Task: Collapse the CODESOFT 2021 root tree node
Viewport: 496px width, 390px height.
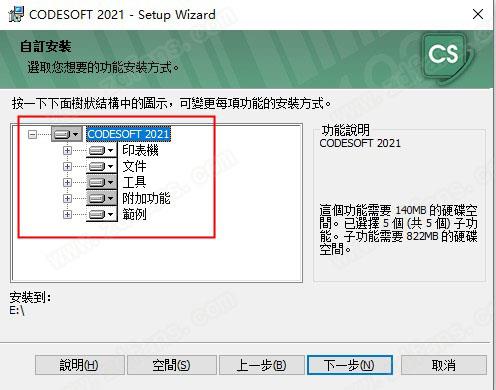Action: point(33,134)
